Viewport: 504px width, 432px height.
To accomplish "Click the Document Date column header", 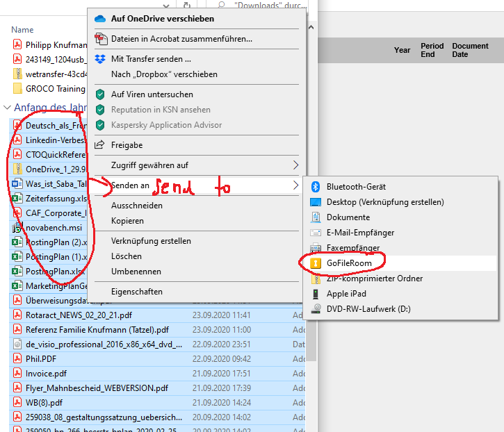I will pos(470,50).
